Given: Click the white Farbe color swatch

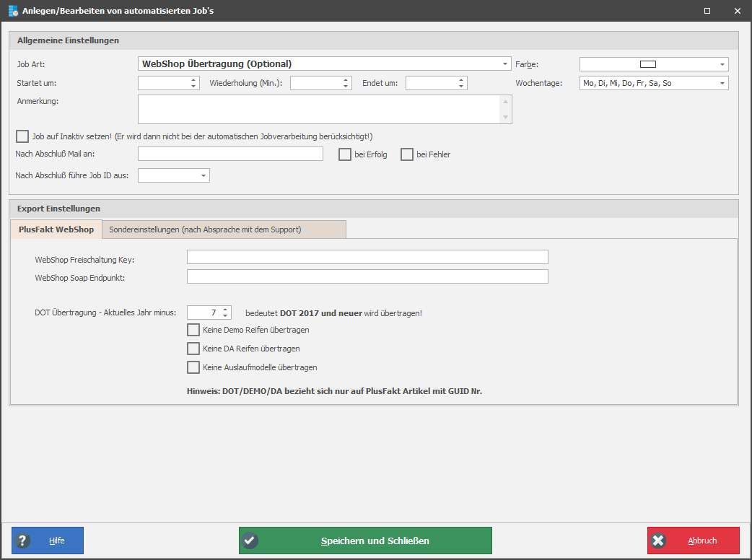Looking at the screenshot, I should 648,64.
